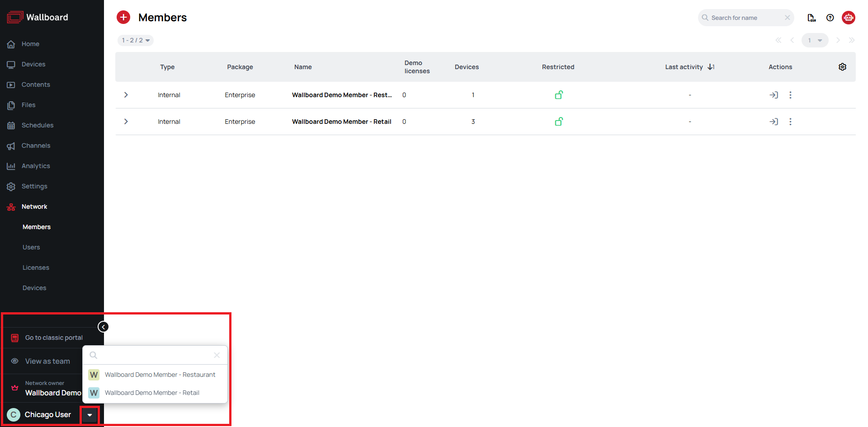Open the 1-2/2 page size dropdown
Image resolution: width=868 pixels, height=427 pixels.
[136, 40]
